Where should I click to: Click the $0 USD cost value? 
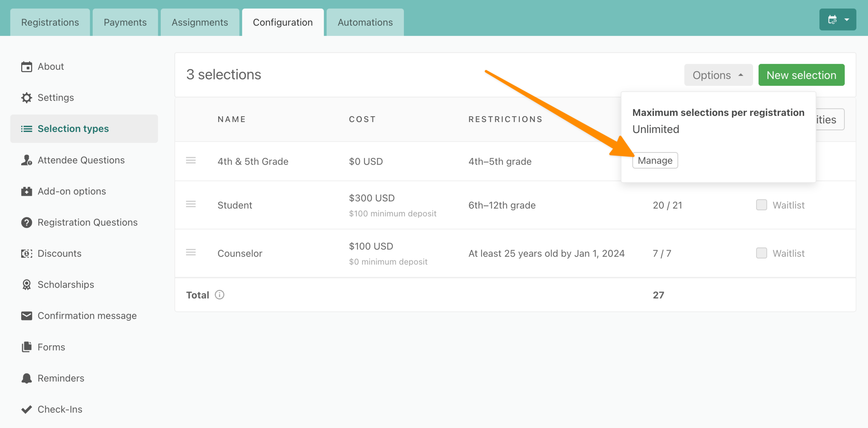tap(366, 161)
